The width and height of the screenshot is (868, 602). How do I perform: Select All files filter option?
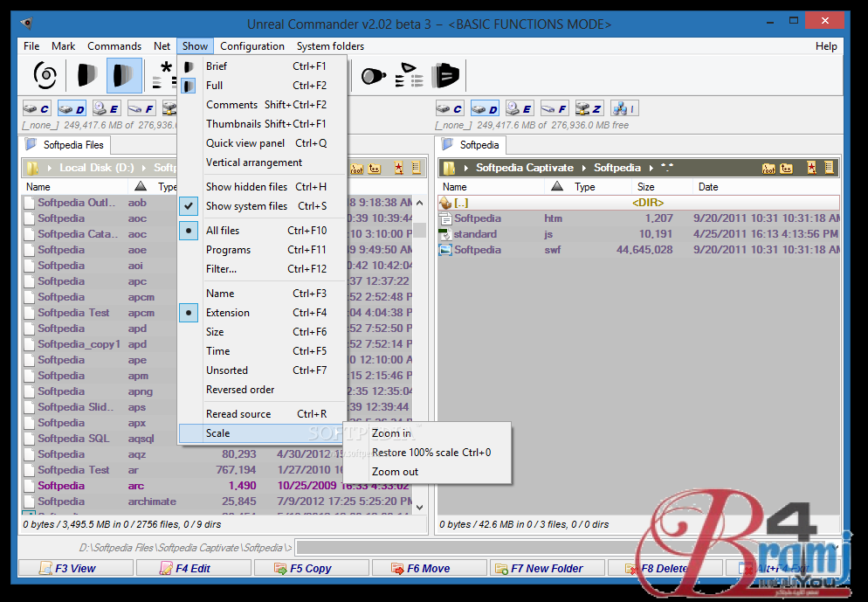(x=223, y=231)
